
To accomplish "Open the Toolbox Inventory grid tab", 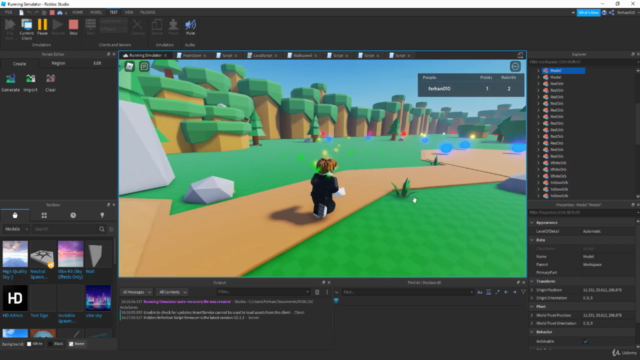I will [x=44, y=215].
